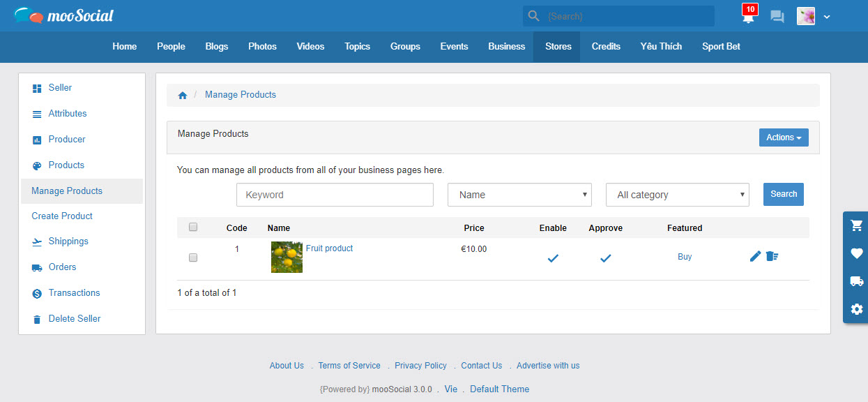This screenshot has width=868, height=402.
Task: Click the Code column header
Action: click(x=237, y=228)
